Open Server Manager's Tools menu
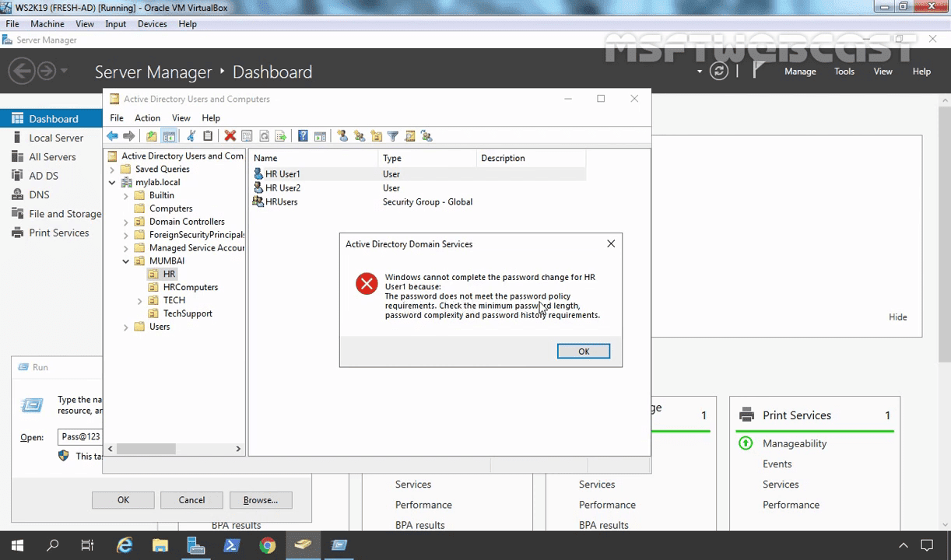Viewport: 951px width, 560px height. tap(844, 72)
